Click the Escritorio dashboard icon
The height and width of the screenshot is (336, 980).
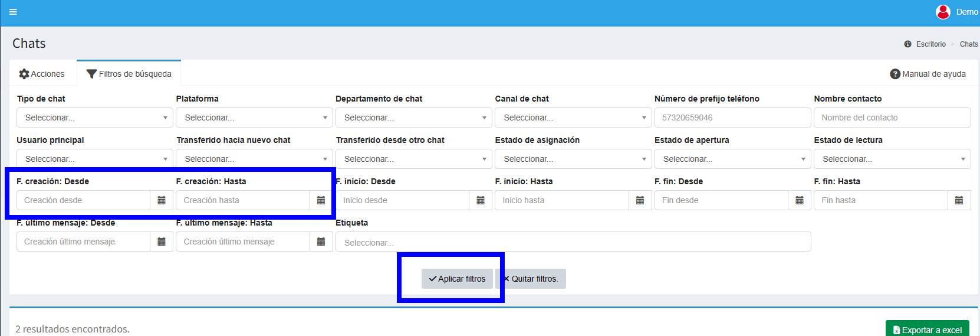pyautogui.click(x=907, y=44)
